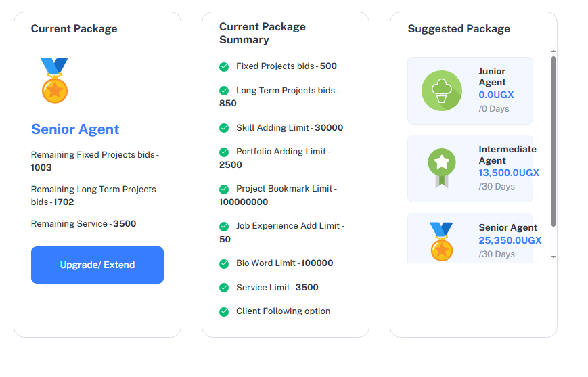Click the Senior Agent medal icon in Current Package
This screenshot has width=588, height=377.
(x=54, y=81)
